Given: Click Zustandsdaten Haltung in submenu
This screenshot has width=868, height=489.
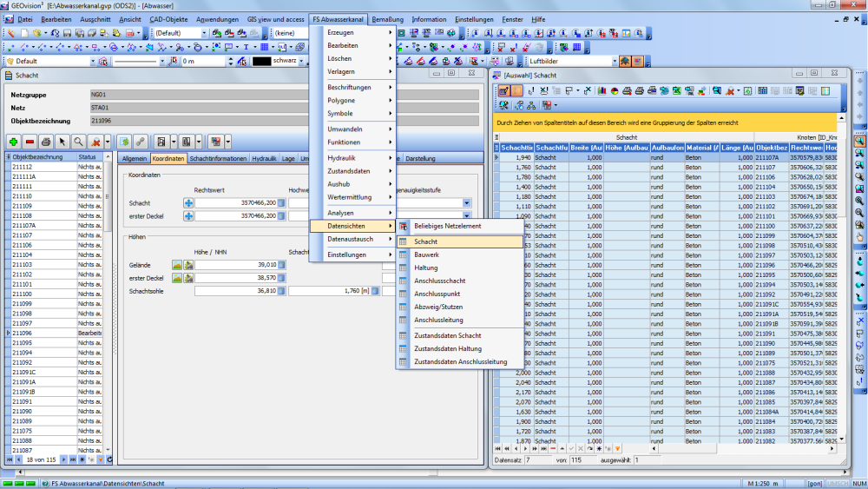Looking at the screenshot, I should pyautogui.click(x=459, y=349).
